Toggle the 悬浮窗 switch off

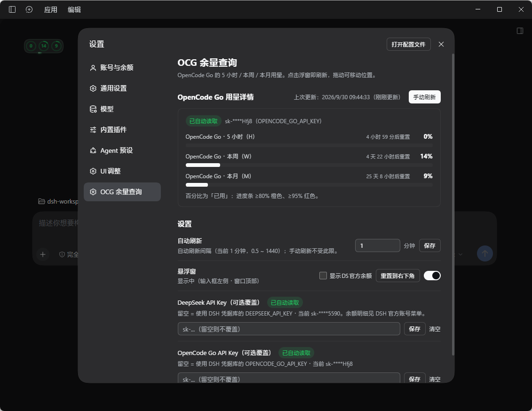[x=432, y=276]
